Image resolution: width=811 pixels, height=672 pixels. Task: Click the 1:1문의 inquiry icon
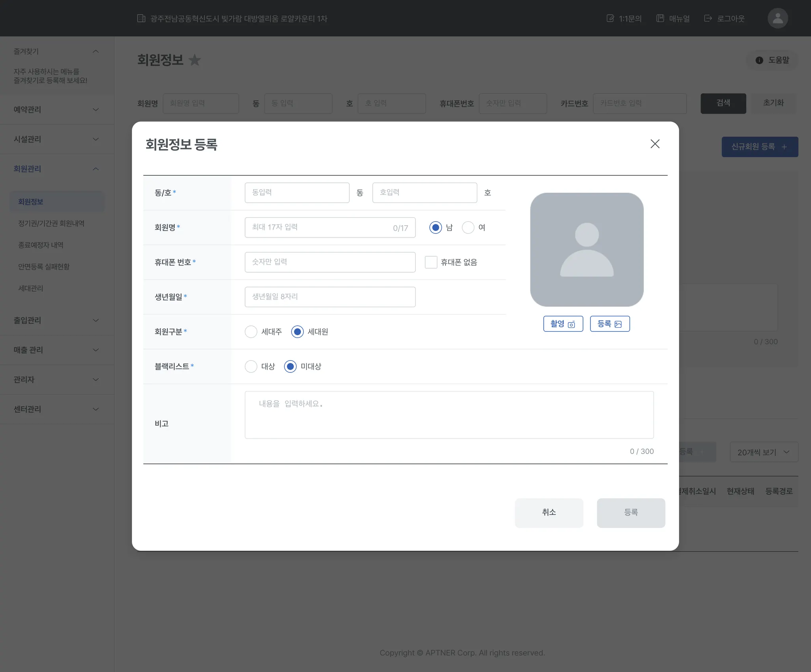(x=610, y=18)
